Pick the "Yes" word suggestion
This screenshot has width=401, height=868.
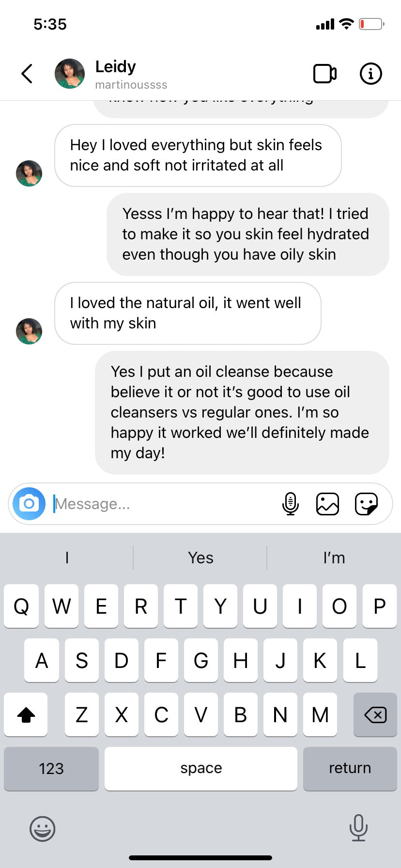tap(200, 558)
